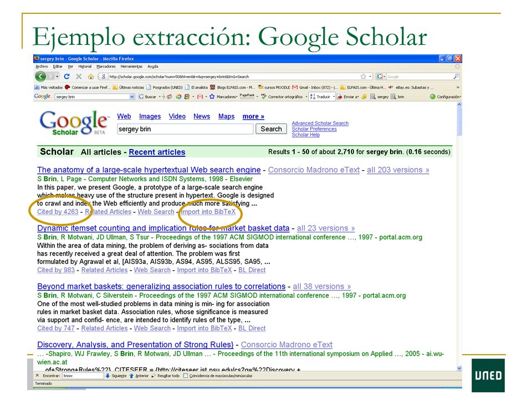Open Comenzar a usar Firefox bookmark

[x=88, y=87]
